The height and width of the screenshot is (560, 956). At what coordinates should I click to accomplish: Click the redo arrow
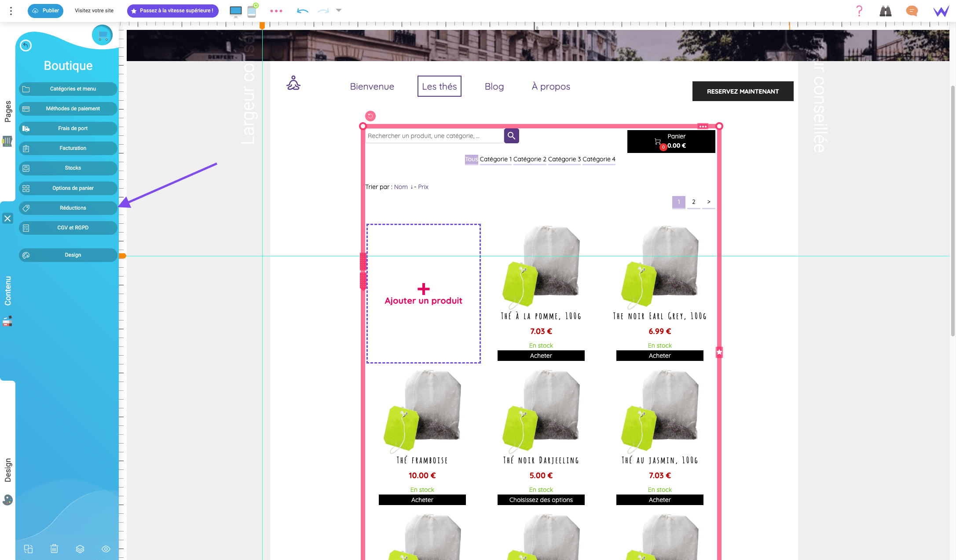pyautogui.click(x=323, y=11)
